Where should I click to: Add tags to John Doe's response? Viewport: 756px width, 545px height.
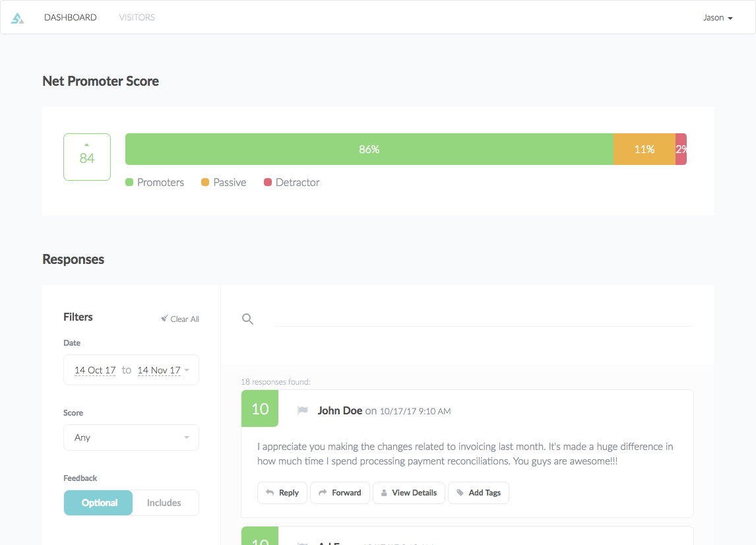click(x=479, y=492)
